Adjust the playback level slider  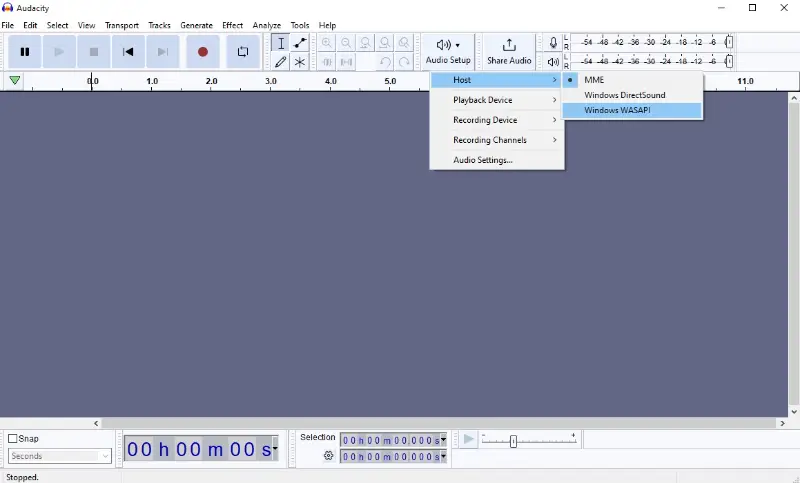tap(729, 61)
